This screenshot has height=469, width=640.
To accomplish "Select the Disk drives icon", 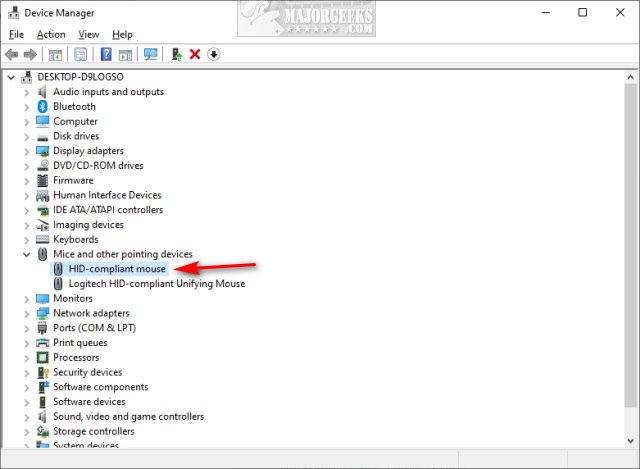I will click(42, 137).
